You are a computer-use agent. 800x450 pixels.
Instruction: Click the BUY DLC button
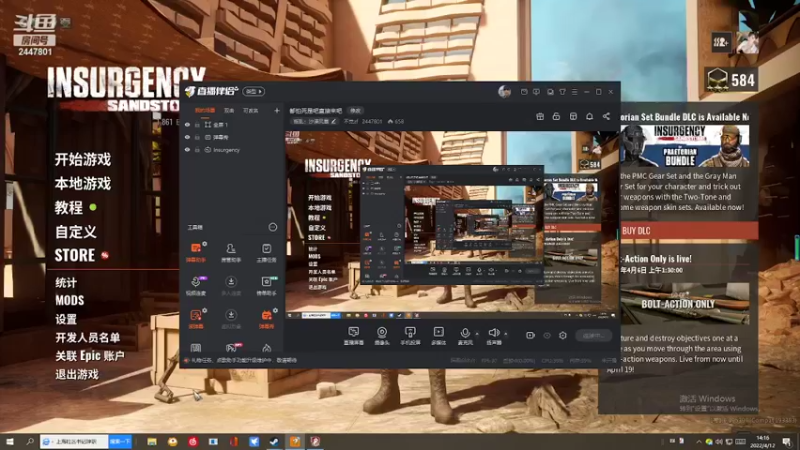[688, 231]
